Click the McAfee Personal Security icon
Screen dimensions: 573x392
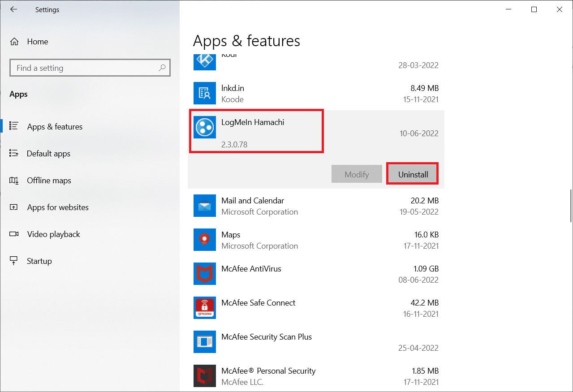pos(205,376)
